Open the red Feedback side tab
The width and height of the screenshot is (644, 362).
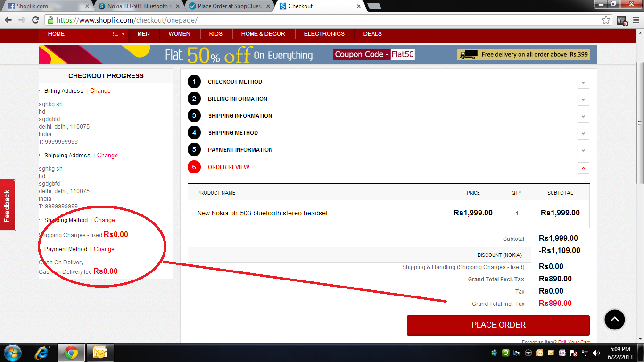pos(8,206)
